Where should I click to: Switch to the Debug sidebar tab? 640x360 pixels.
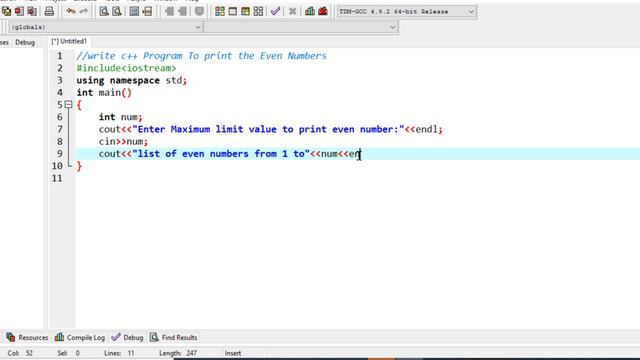tap(25, 42)
